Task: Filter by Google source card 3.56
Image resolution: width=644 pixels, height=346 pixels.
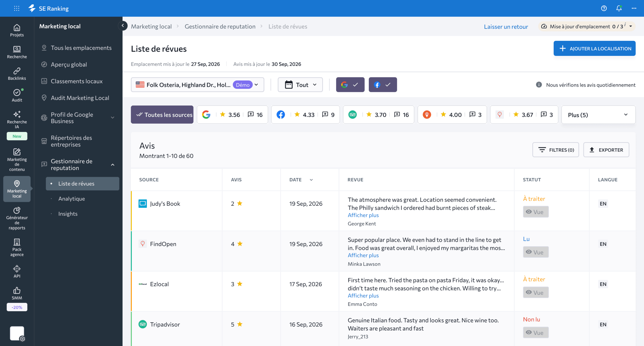Action: click(x=232, y=115)
